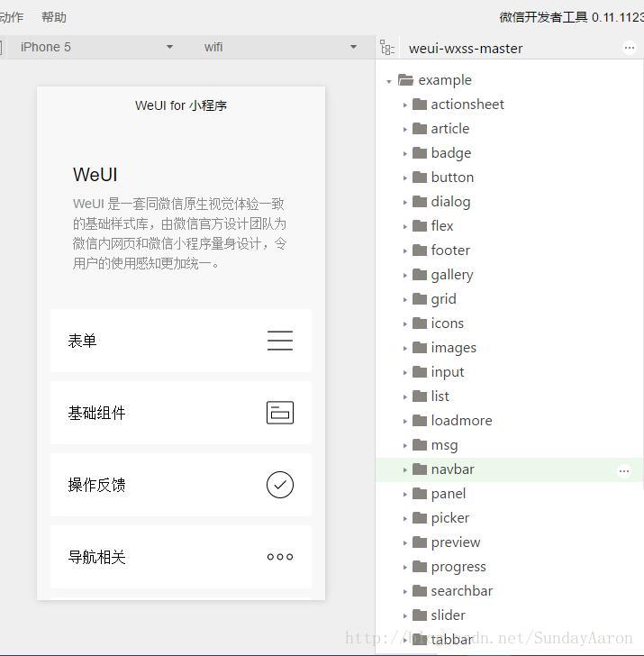The width and height of the screenshot is (644, 656).
Task: Click the dialog folder icon
Action: click(x=420, y=201)
